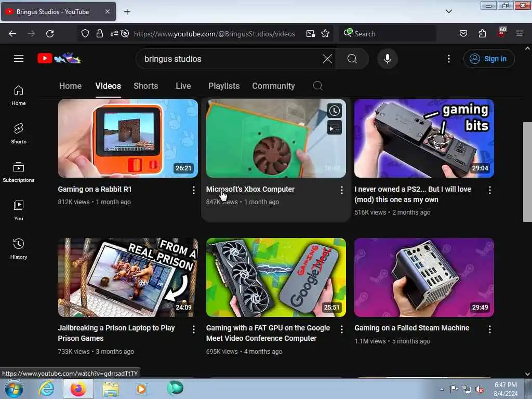Viewport: 532px width, 399px height.
Task: Play the gaming bits PS2 thumbnail
Action: (x=424, y=138)
